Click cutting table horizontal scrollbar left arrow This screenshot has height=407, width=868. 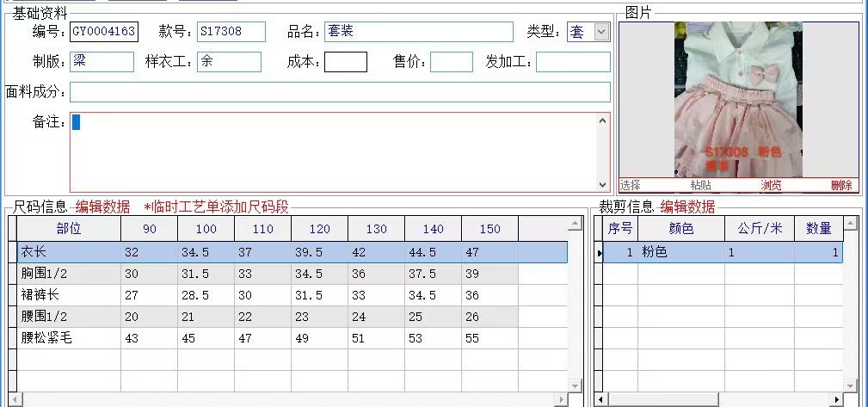click(601, 399)
